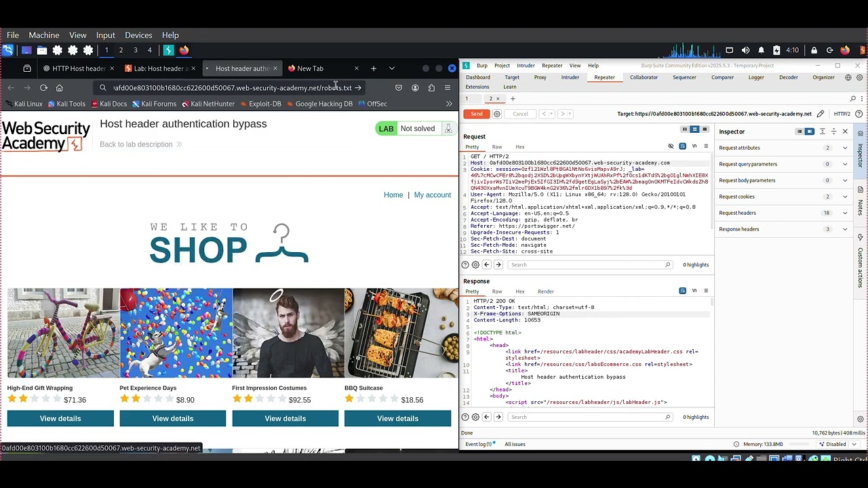Screen dimensions: 868x488
Task: Click Firefox home icon
Action: coord(60,87)
